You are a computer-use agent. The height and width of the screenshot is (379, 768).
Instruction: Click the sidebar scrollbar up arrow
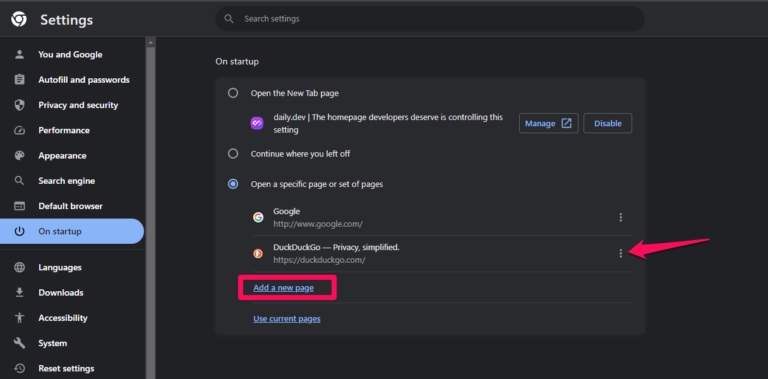point(150,43)
